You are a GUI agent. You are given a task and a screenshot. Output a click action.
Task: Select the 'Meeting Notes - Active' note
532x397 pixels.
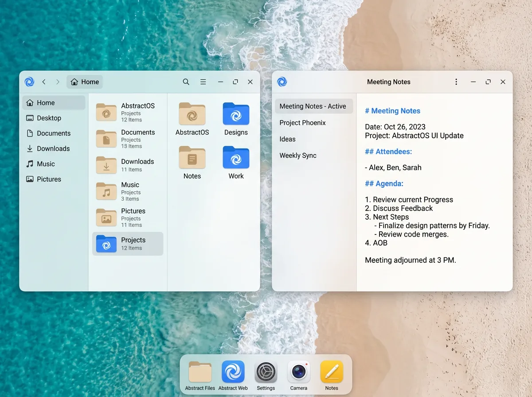point(314,106)
